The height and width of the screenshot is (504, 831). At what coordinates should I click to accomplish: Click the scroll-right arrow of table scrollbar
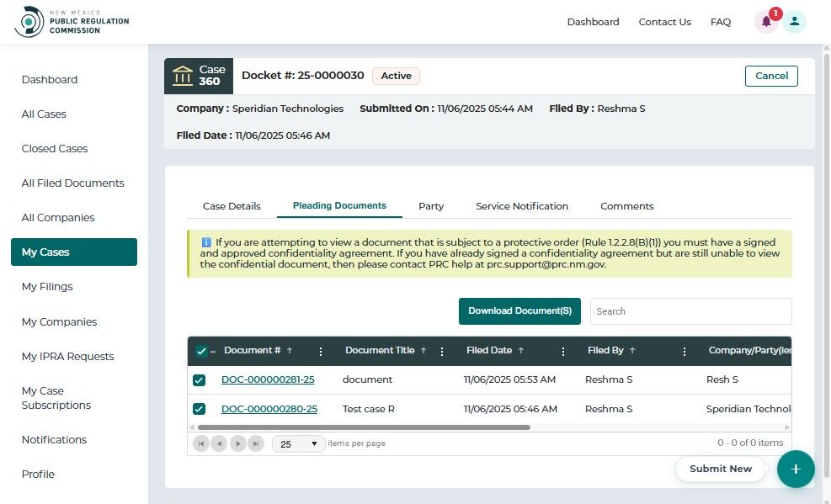click(787, 427)
